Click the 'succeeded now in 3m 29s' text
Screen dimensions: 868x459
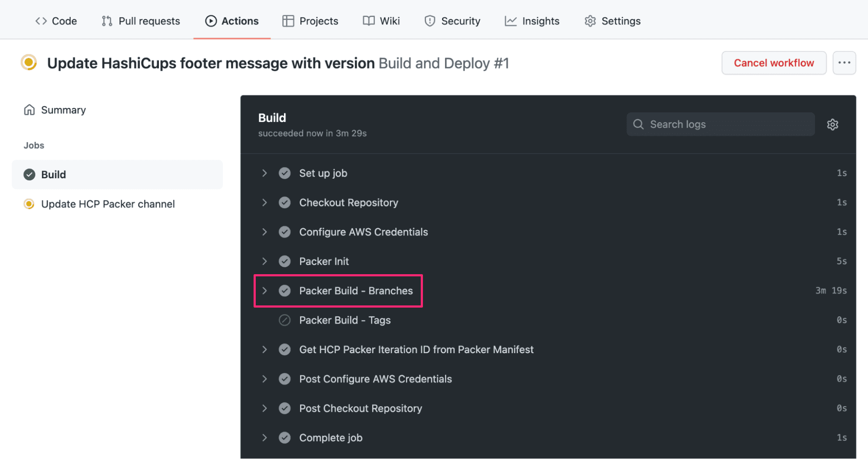click(x=312, y=133)
